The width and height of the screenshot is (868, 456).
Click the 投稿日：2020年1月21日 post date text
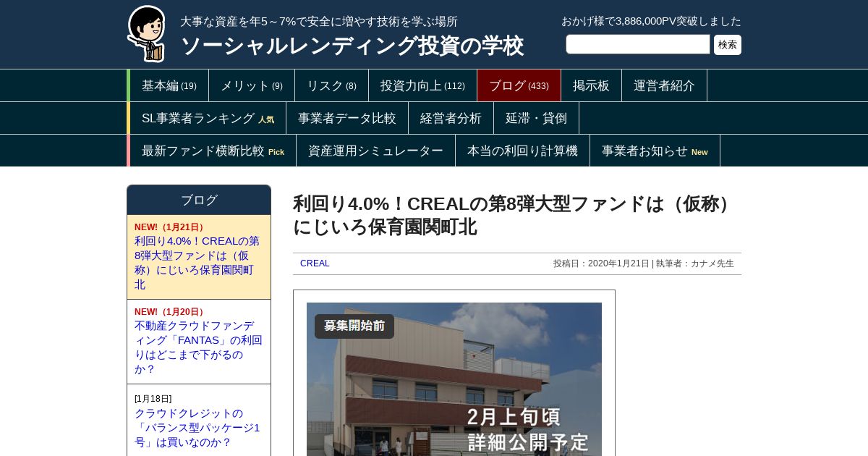(x=601, y=263)
